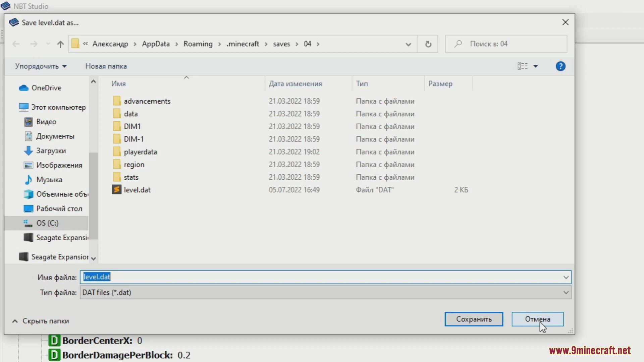Click saves in address breadcrumb
The height and width of the screenshot is (362, 644).
281,44
